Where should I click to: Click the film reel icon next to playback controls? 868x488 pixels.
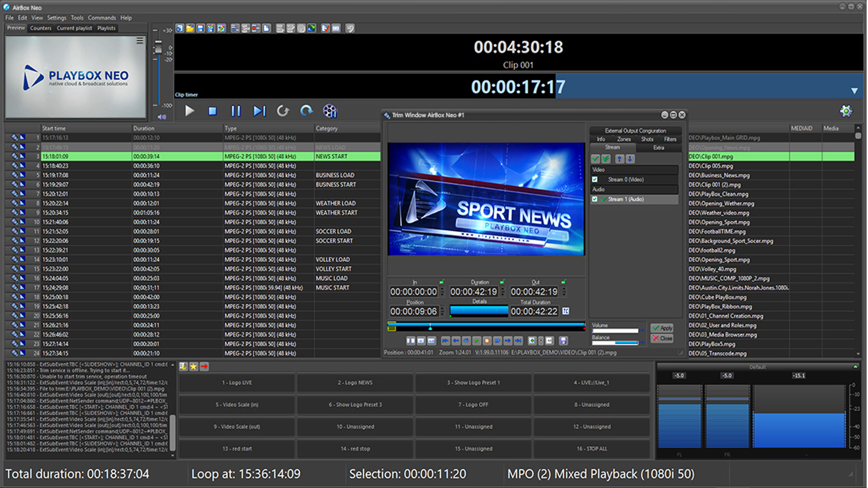pos(330,110)
